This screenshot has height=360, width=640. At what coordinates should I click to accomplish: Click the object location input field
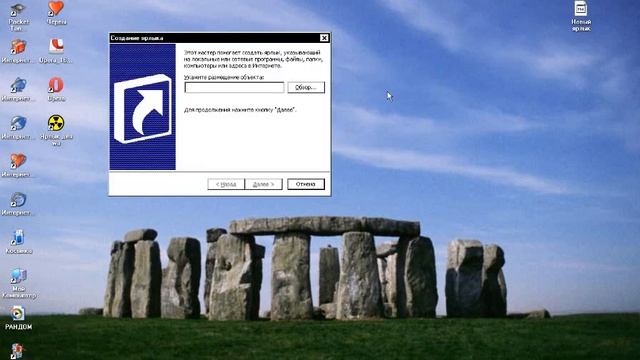click(234, 87)
